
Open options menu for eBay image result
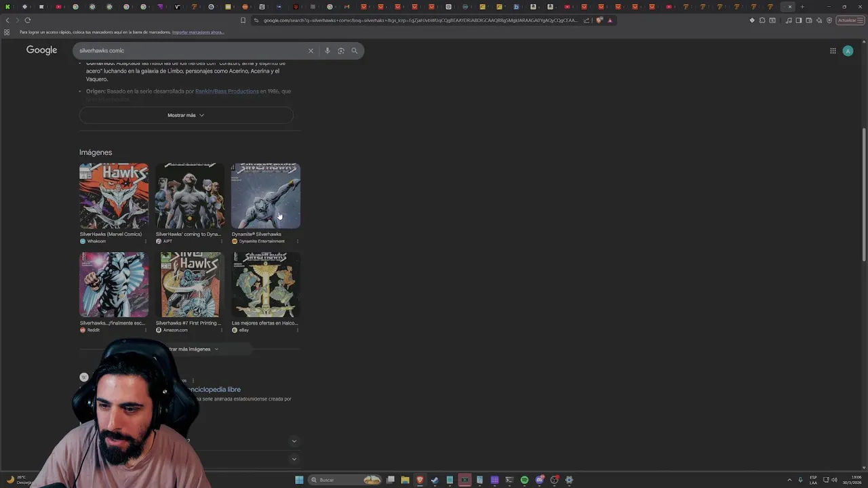(x=297, y=330)
